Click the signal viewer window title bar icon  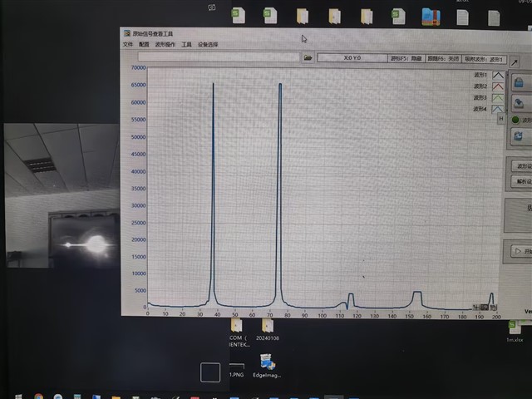(x=127, y=33)
